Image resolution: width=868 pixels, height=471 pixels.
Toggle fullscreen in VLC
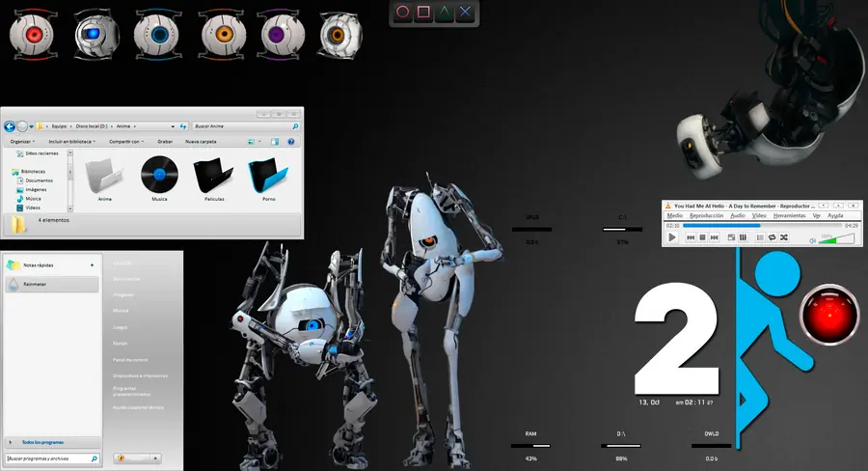pos(731,237)
